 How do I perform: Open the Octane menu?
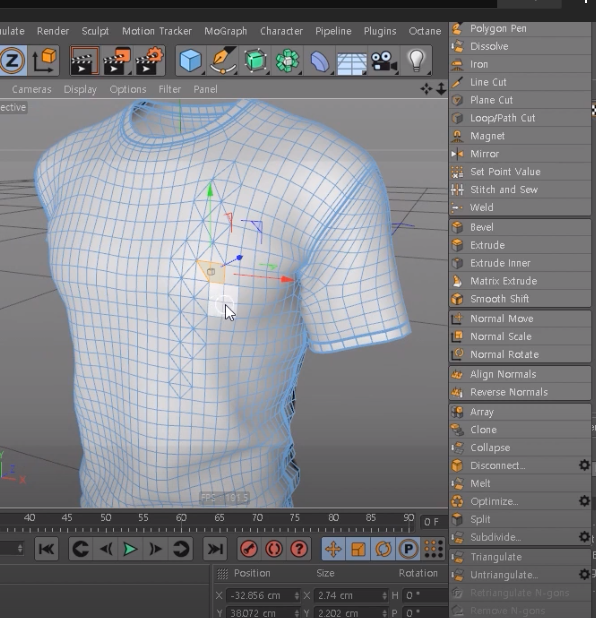(x=425, y=31)
